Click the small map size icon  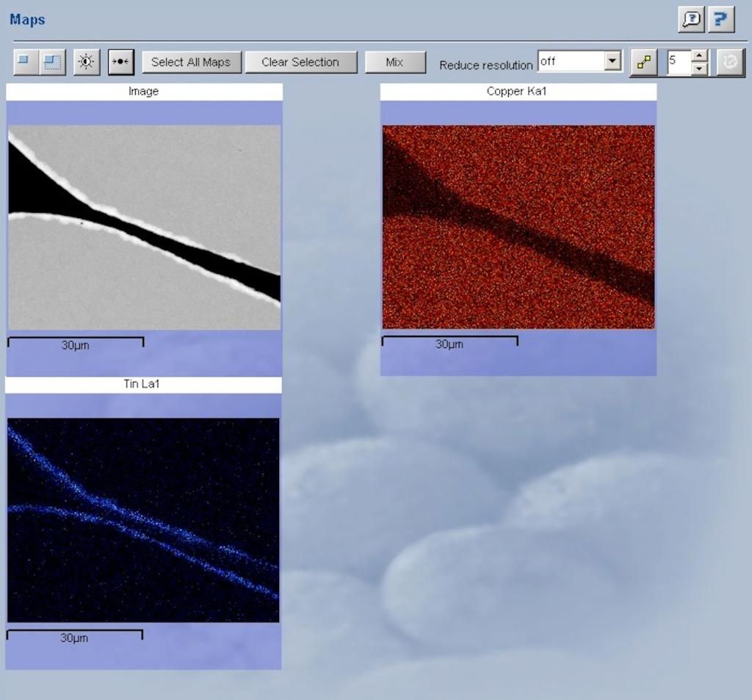[23, 62]
